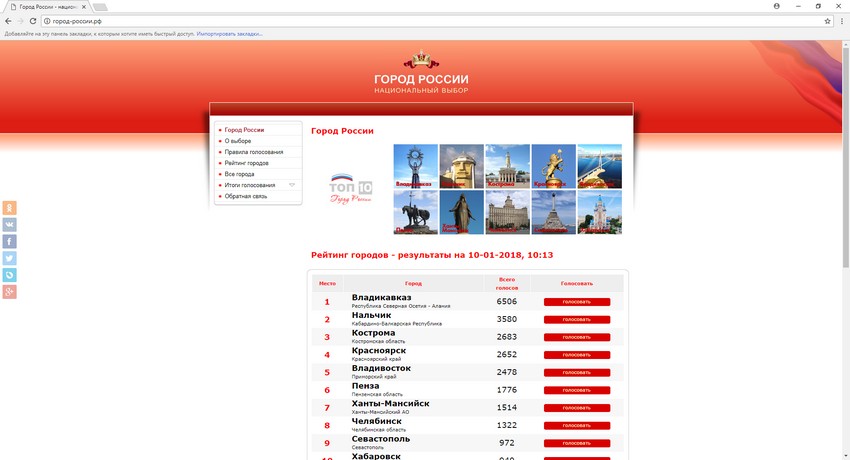Screen dimensions: 850x460
Task: Reload the page in browser toolbar
Action: tap(33, 21)
